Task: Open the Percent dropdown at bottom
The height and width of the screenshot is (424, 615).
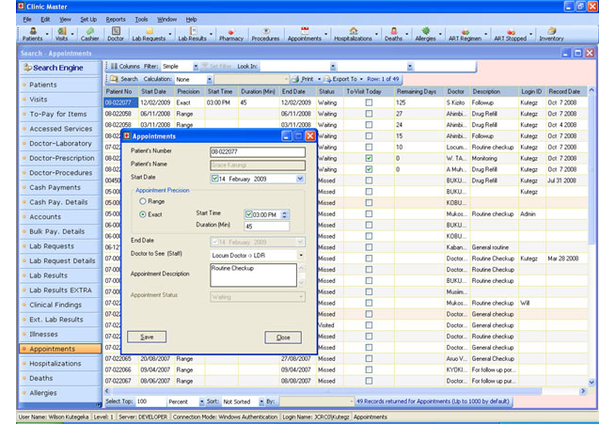Action: tap(202, 402)
